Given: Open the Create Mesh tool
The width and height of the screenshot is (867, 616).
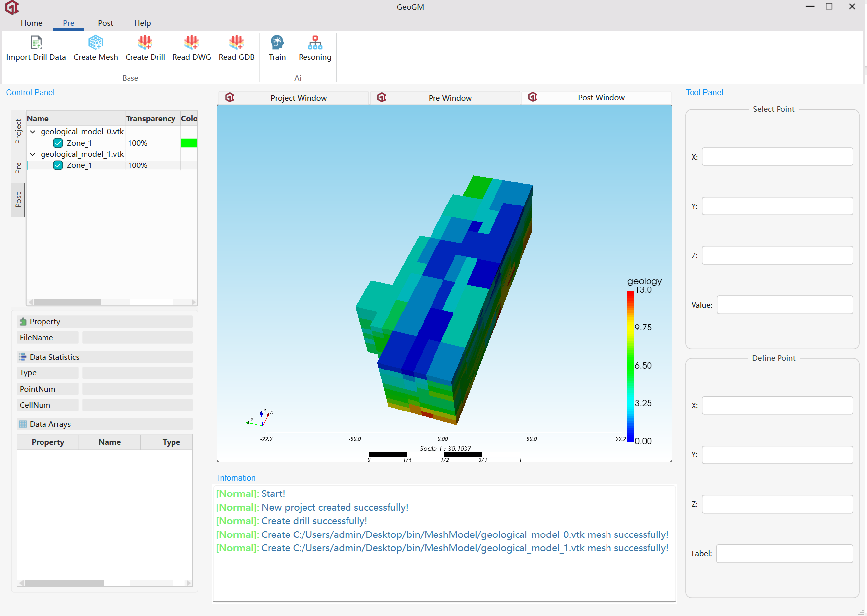Looking at the screenshot, I should click(95, 43).
